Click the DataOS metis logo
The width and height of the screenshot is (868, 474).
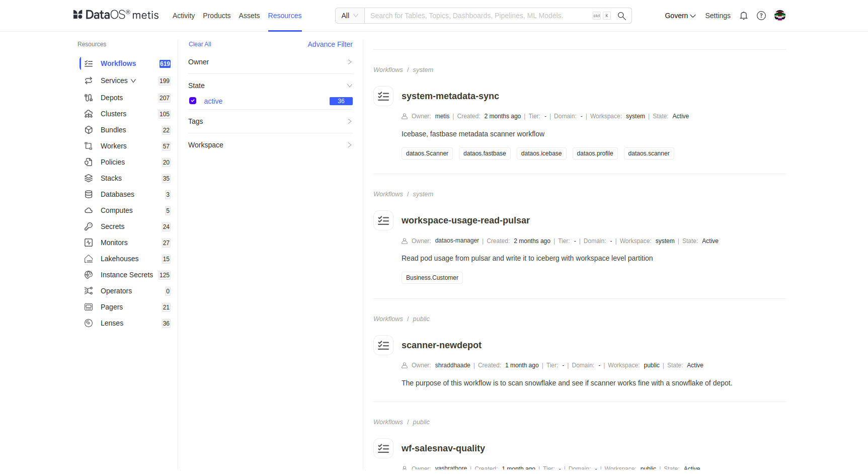[x=116, y=15]
